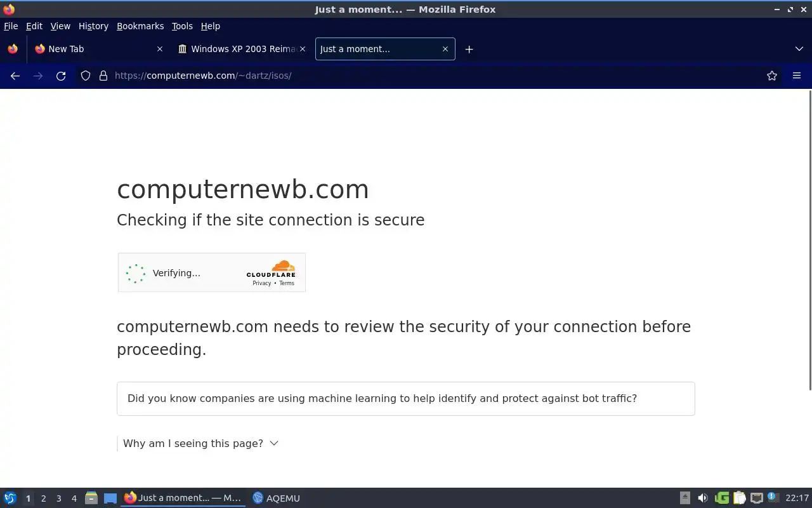This screenshot has width=812, height=508.
Task: Click the Firefox title bar icon
Action: click(x=9, y=10)
